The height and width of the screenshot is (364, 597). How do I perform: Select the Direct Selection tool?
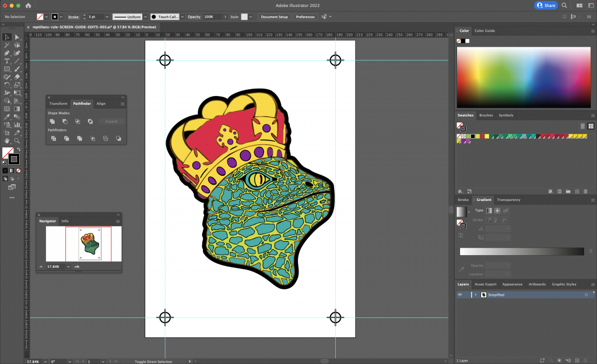17,38
